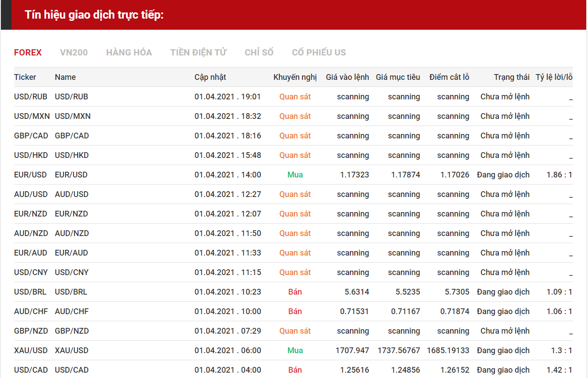This screenshot has width=588, height=378.
Task: Open the CỔ PHIẾU US tab
Action: (319, 52)
